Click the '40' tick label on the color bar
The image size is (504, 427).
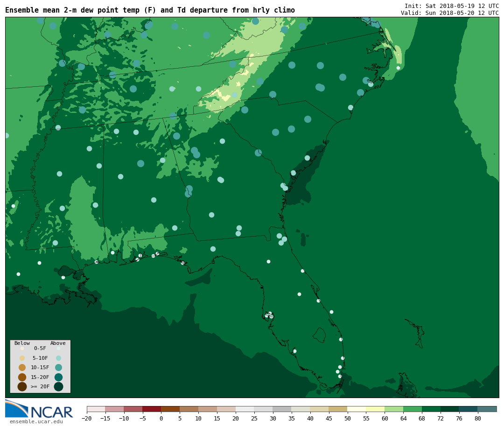pyautogui.click(x=310, y=418)
